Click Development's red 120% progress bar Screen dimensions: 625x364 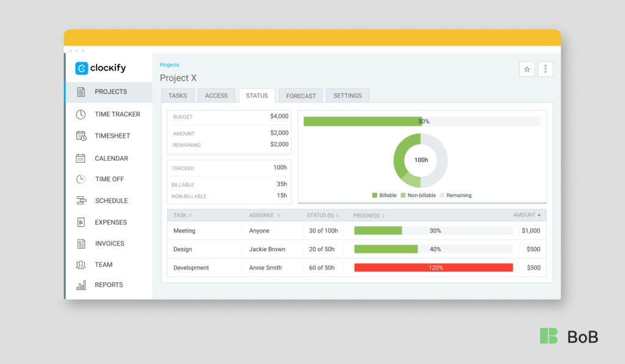(x=433, y=267)
